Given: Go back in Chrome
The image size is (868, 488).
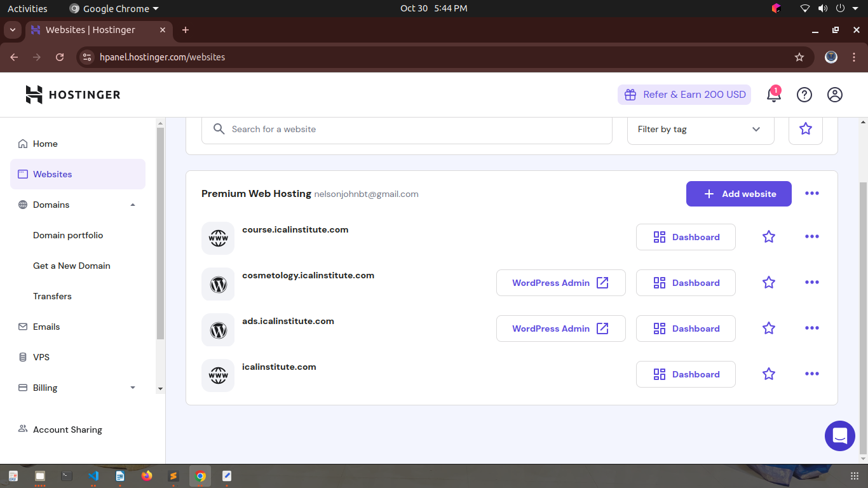Looking at the screenshot, I should 14,57.
